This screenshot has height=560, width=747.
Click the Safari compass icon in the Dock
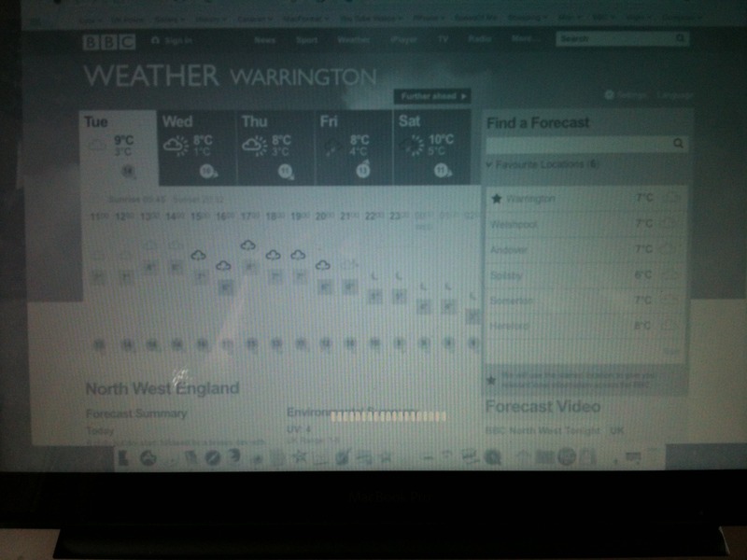213,457
